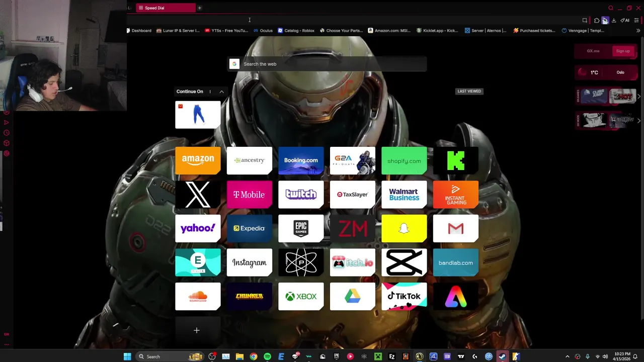The image size is (644, 362).
Task: Open the Extensions puzzle icon
Action: click(597, 21)
